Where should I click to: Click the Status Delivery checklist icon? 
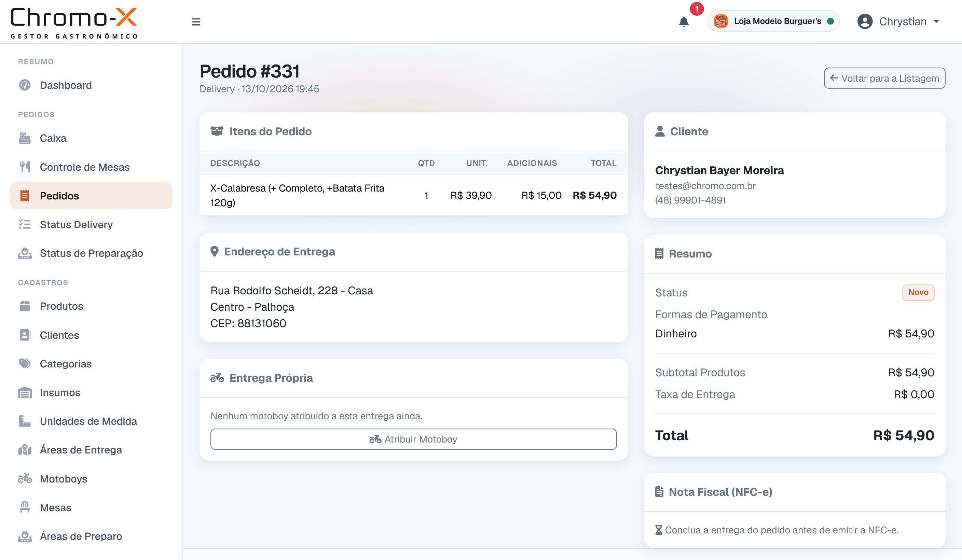click(x=25, y=224)
